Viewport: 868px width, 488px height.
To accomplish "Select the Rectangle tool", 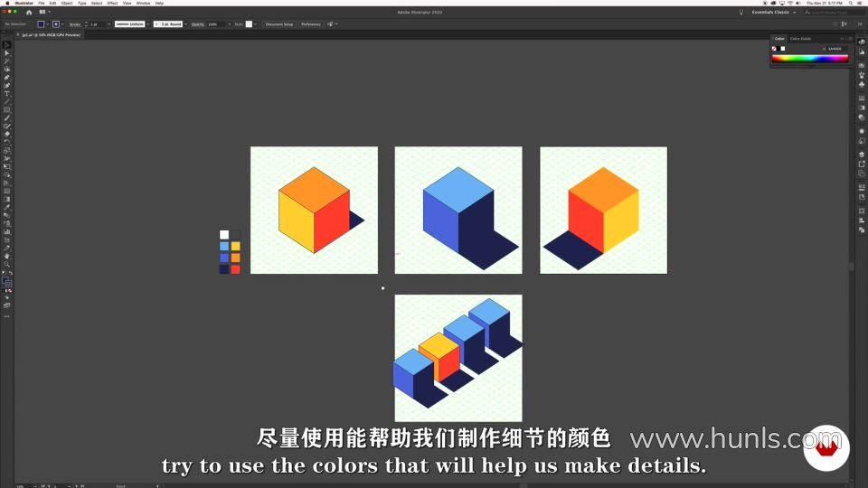I will pyautogui.click(x=6, y=110).
